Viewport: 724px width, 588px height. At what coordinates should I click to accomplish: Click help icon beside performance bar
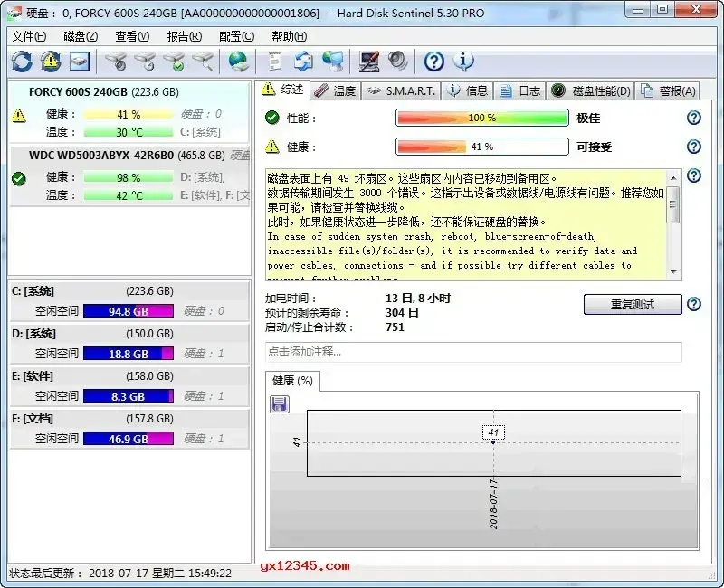point(694,119)
